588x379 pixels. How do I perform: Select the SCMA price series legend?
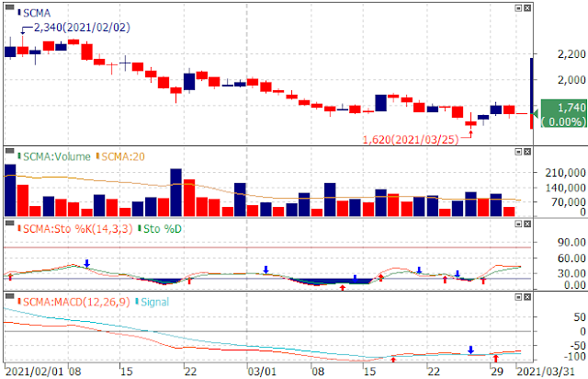pyautogui.click(x=34, y=13)
